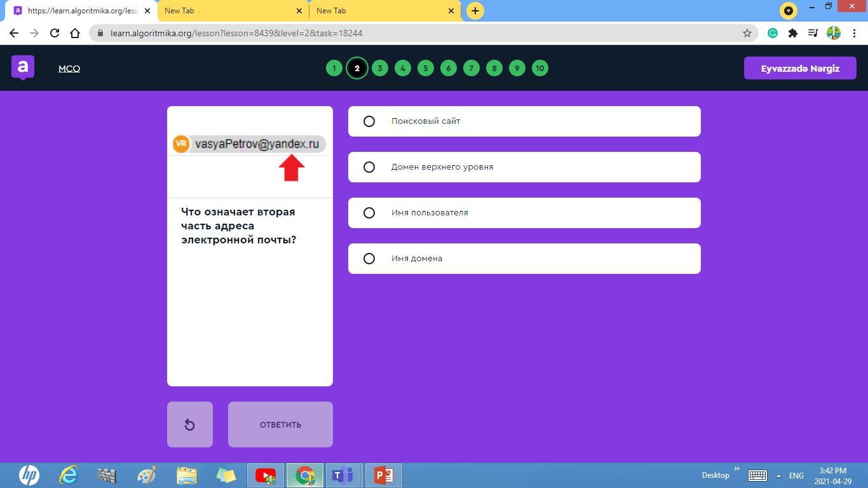This screenshot has width=868, height=488.
Task: Select the 'Поисковый сайт' answer option
Action: click(x=369, y=121)
